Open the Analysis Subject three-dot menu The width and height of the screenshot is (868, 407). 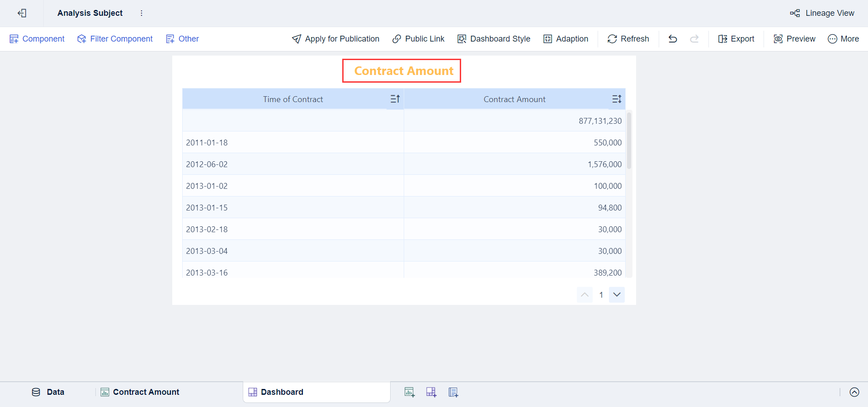(x=142, y=13)
